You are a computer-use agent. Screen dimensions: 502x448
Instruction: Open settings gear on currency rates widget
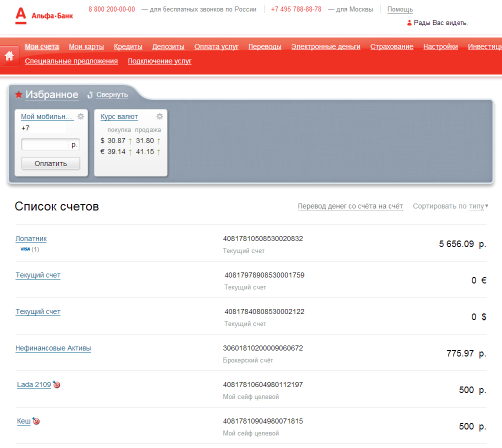[x=159, y=116]
